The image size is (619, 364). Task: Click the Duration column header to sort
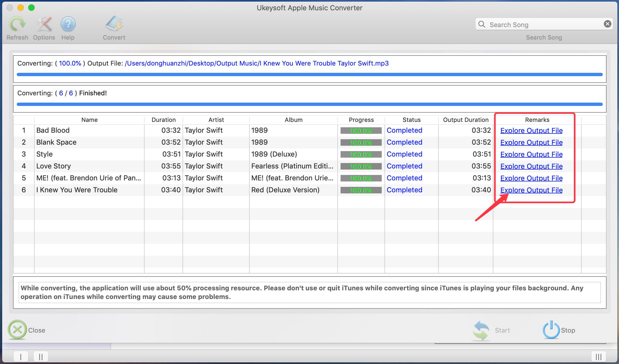164,120
